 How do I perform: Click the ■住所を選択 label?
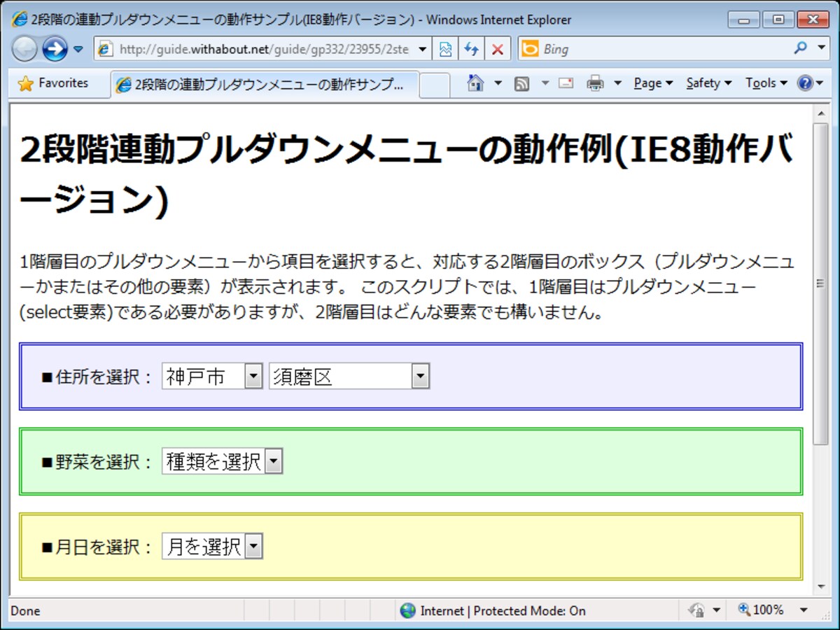point(97,377)
